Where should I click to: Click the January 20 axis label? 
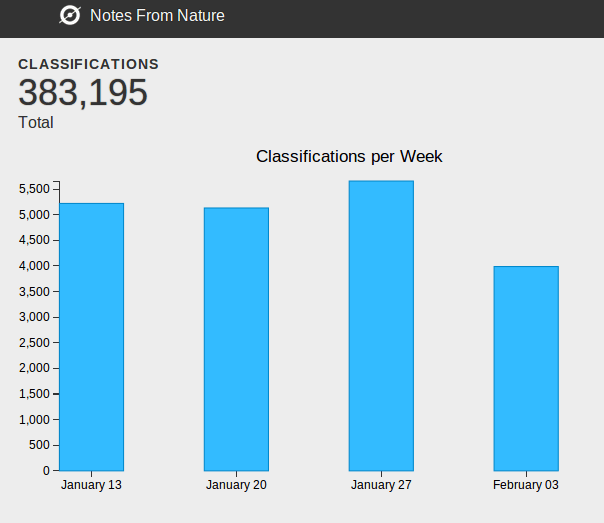point(236,485)
